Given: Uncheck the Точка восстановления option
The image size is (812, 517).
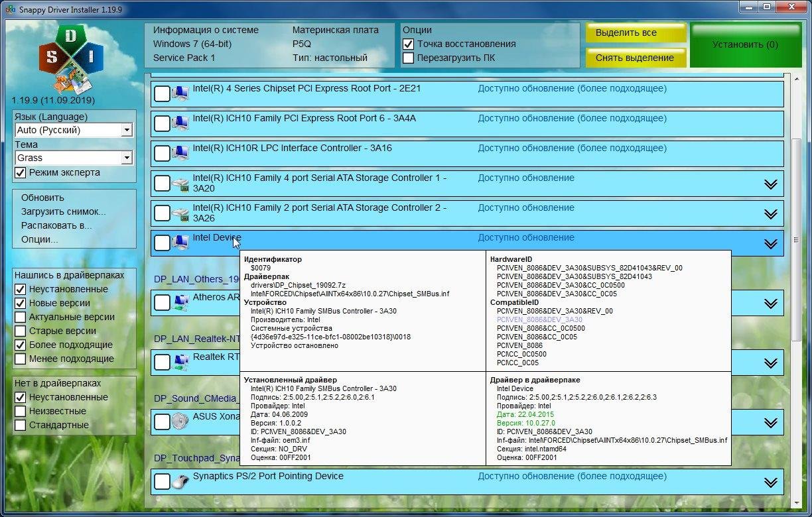Looking at the screenshot, I should (x=409, y=44).
